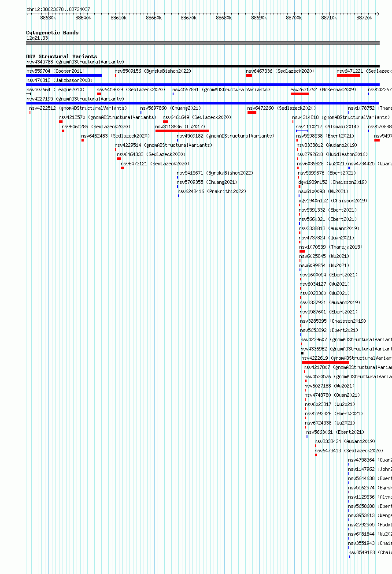Screen dimensions: 392x574
Task: Open nsv1070539 (Thareja2015) variant
Action: (331, 247)
